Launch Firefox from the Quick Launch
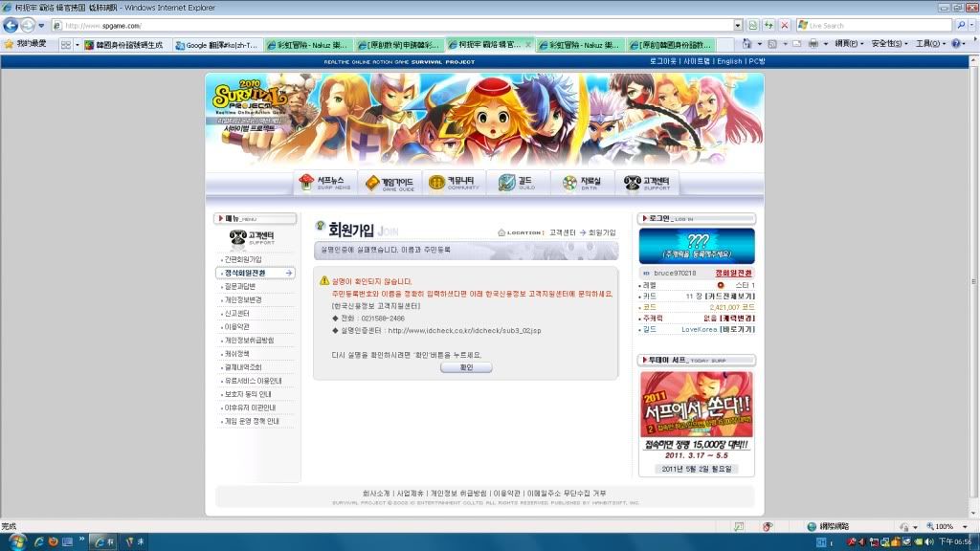The width and height of the screenshot is (980, 551). click(54, 541)
